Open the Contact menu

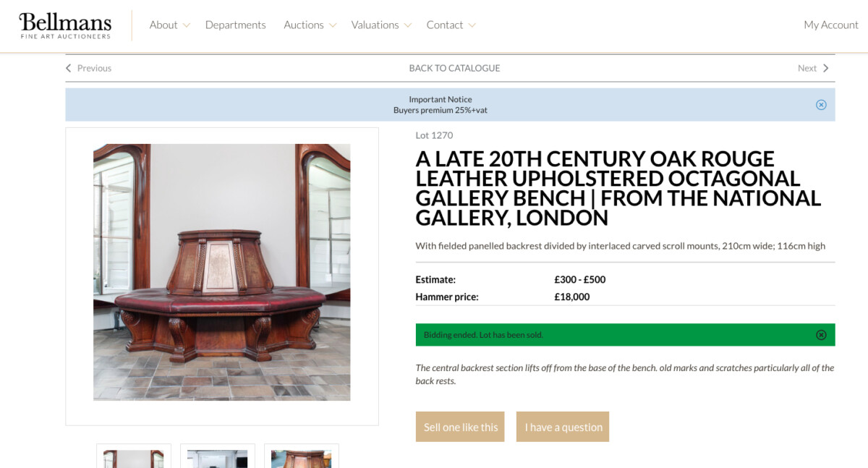click(444, 25)
